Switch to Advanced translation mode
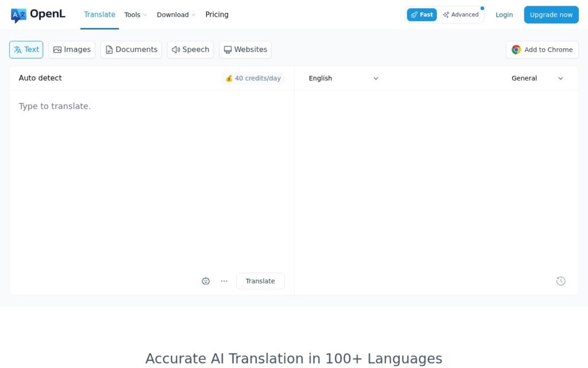588x368 pixels. [x=461, y=14]
